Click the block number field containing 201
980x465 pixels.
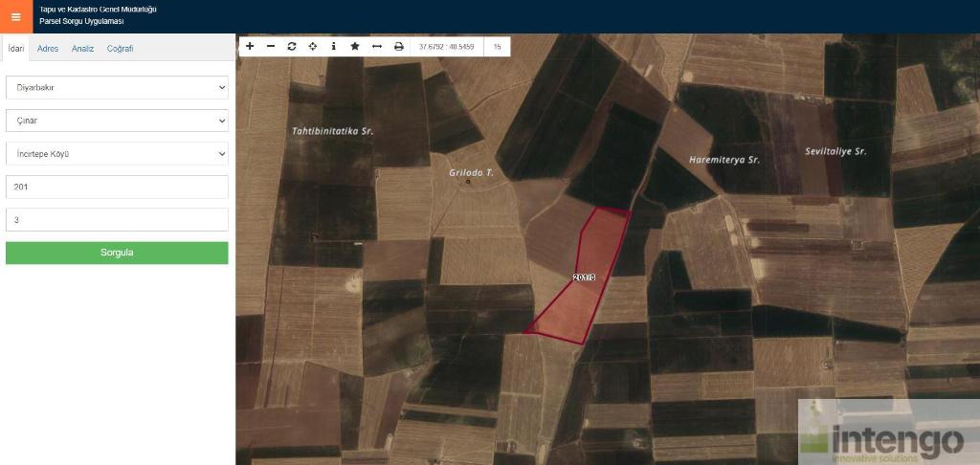pyautogui.click(x=117, y=187)
